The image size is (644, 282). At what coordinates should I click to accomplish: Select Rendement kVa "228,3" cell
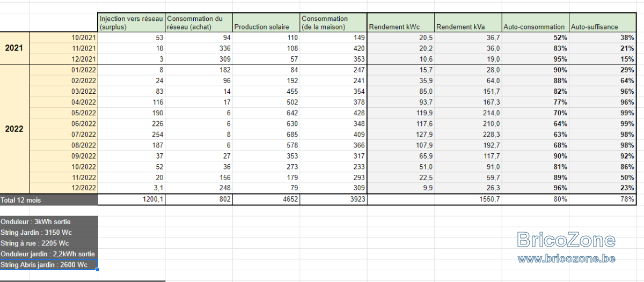467,134
